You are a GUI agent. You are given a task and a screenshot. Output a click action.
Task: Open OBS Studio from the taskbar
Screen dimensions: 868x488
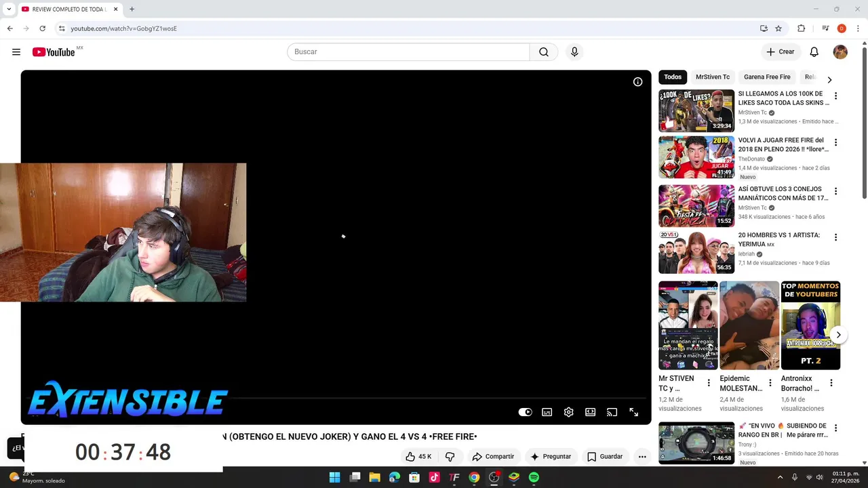click(494, 477)
